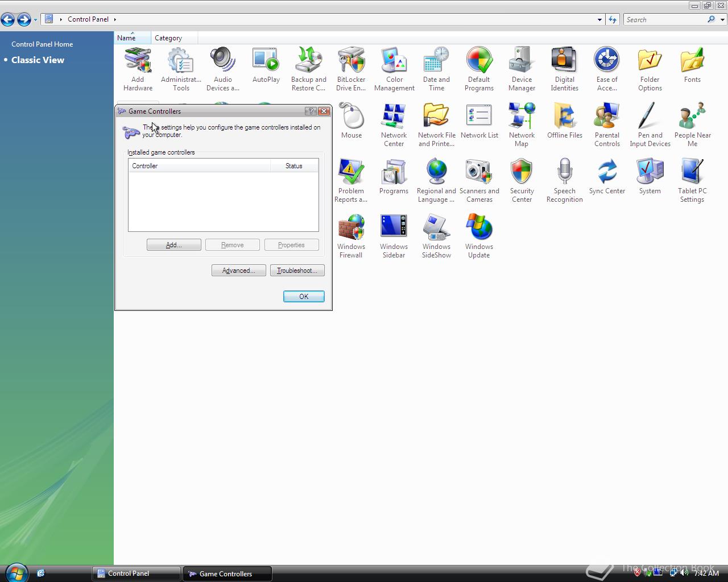Image resolution: width=728 pixels, height=582 pixels.
Task: Open Pen and Input Devices icon
Action: pos(650,125)
